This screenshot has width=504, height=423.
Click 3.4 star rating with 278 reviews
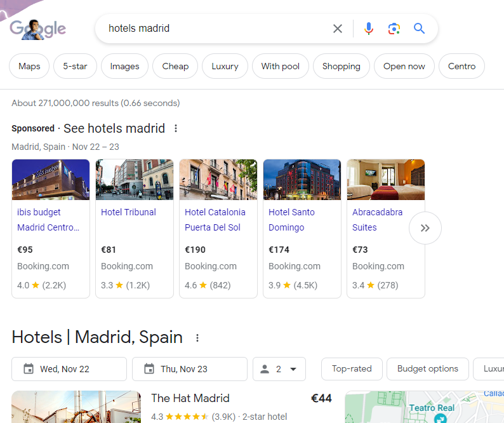tap(375, 285)
